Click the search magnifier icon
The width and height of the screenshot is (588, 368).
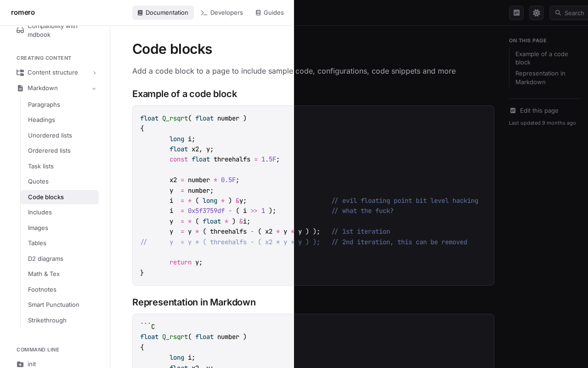tap(557, 12)
